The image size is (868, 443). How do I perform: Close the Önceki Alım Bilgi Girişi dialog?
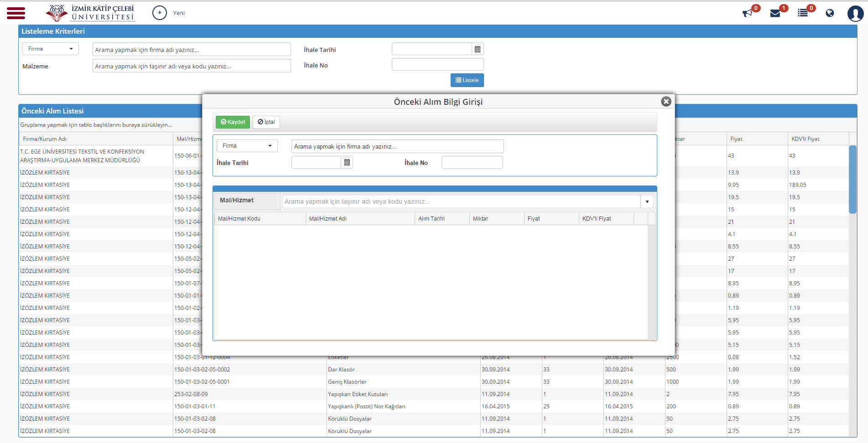[x=666, y=101]
